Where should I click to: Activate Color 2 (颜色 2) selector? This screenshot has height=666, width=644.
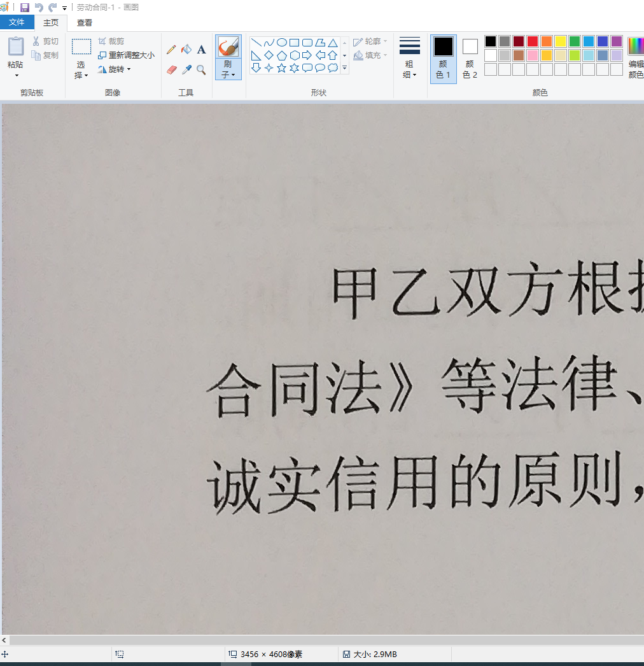470,59
